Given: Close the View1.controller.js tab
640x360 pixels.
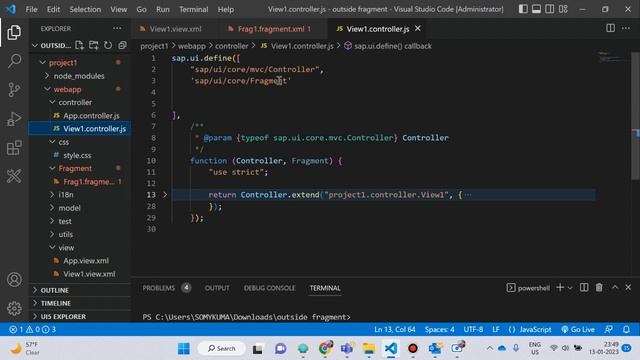Looking at the screenshot, I should tap(418, 29).
